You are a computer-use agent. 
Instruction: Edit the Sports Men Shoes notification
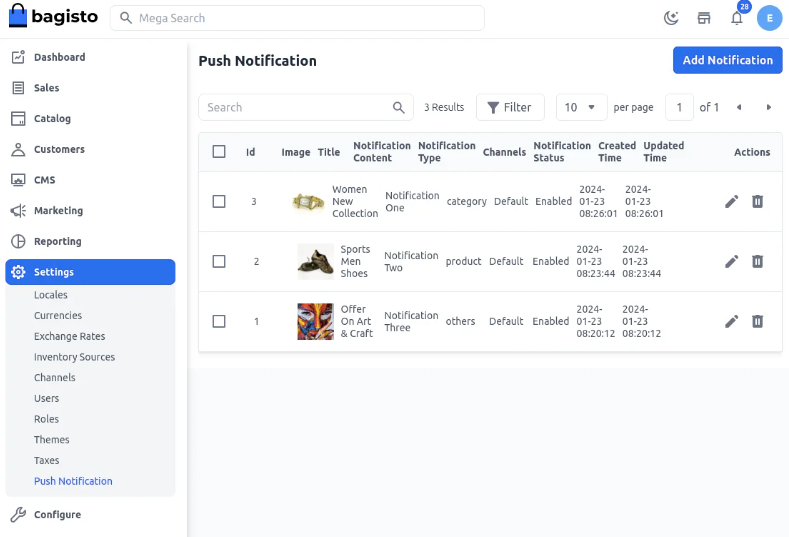click(731, 262)
